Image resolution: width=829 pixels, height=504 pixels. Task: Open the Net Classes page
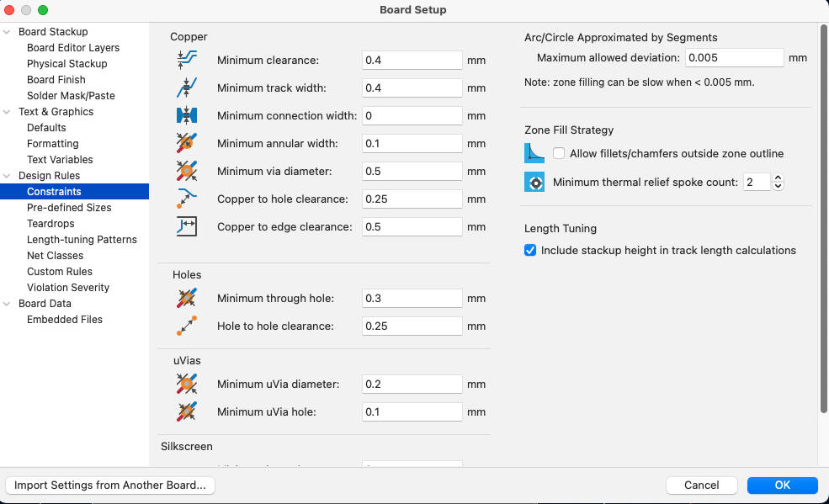55,256
